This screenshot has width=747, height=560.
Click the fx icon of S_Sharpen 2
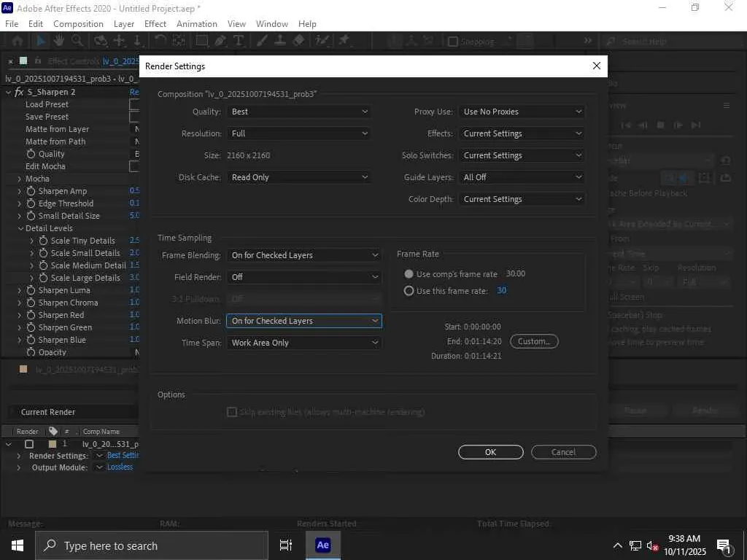pyautogui.click(x=19, y=92)
